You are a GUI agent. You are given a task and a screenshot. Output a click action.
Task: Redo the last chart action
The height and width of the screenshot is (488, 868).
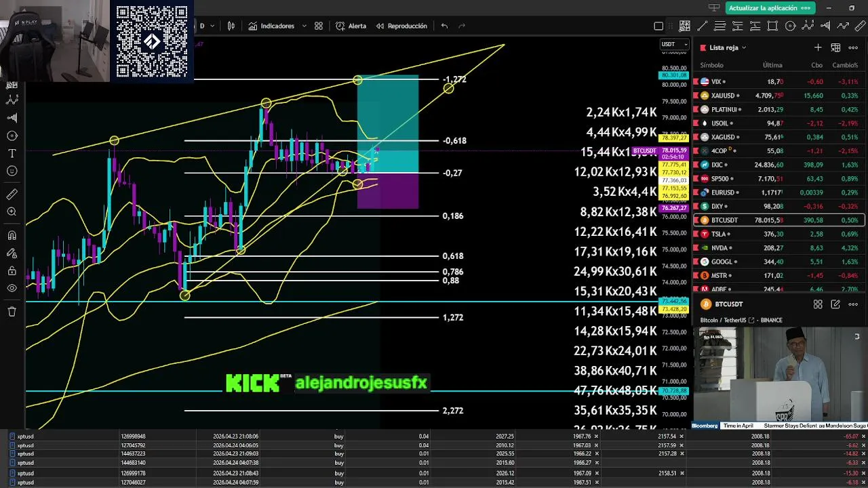(462, 26)
